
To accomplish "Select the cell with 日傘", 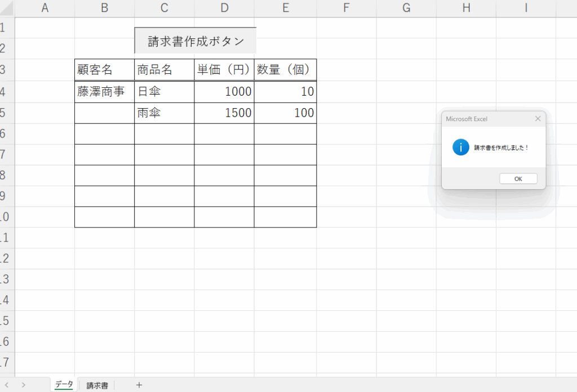I will [x=164, y=92].
